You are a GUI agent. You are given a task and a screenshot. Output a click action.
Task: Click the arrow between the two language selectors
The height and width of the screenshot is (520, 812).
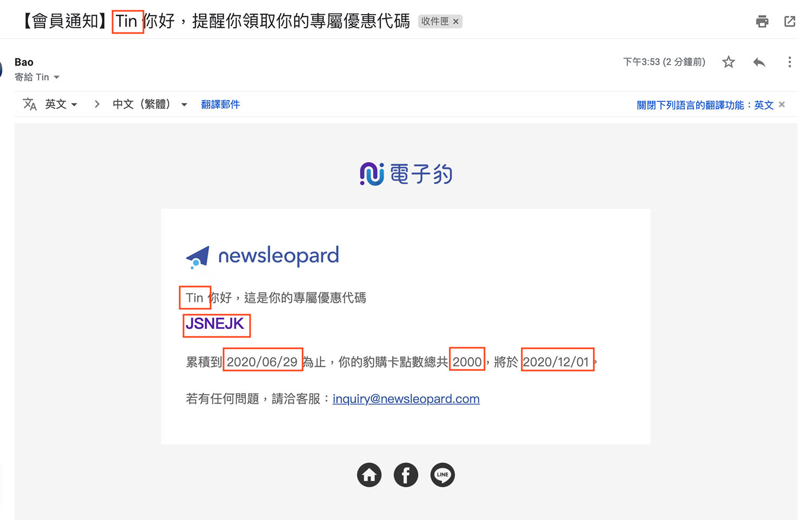click(x=97, y=104)
